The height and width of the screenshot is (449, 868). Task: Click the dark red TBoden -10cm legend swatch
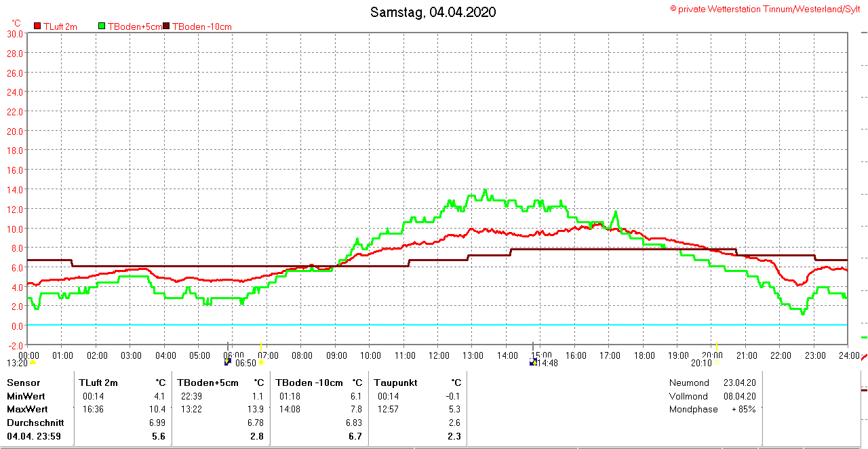tap(167, 26)
